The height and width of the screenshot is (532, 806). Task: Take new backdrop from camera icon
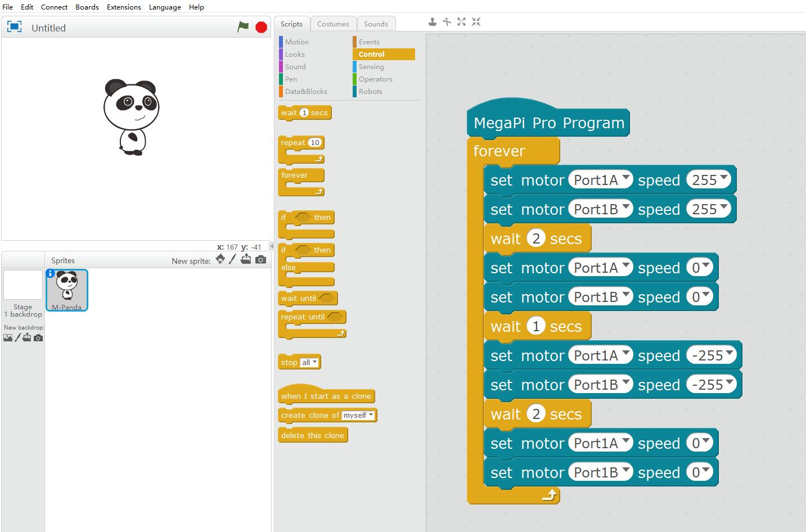[x=38, y=338]
